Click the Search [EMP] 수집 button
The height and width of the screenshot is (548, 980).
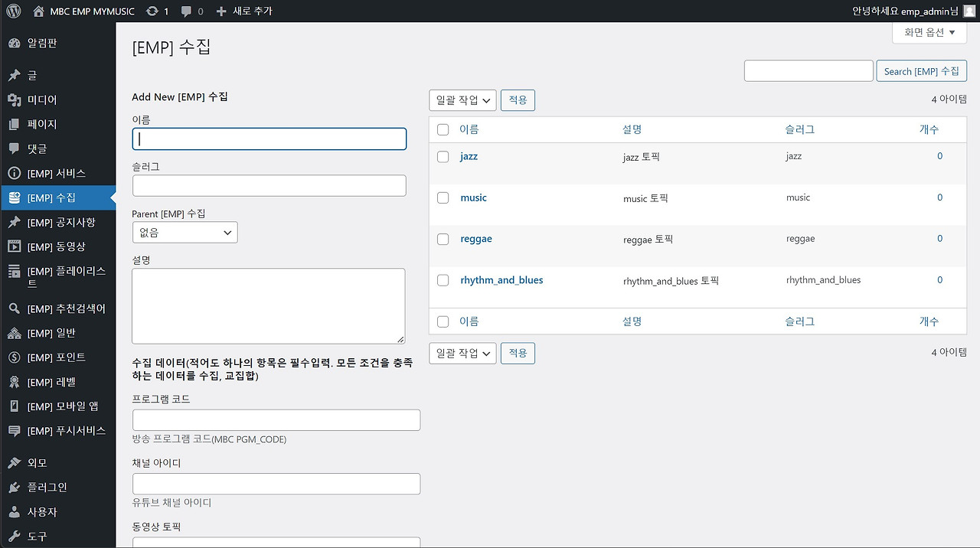[x=921, y=71]
